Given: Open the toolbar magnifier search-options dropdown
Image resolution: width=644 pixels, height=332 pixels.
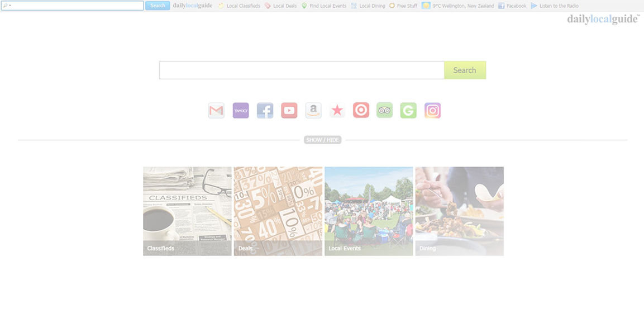Looking at the screenshot, I should point(7,6).
